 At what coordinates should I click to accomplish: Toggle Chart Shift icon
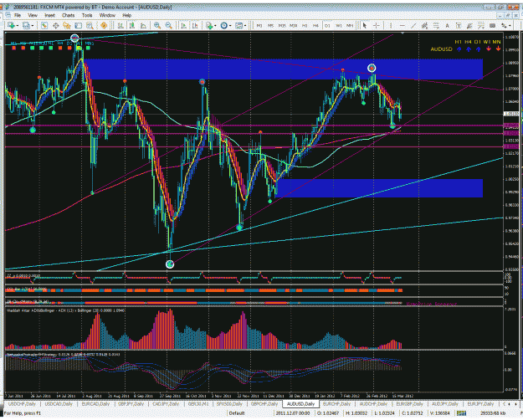(x=195, y=25)
